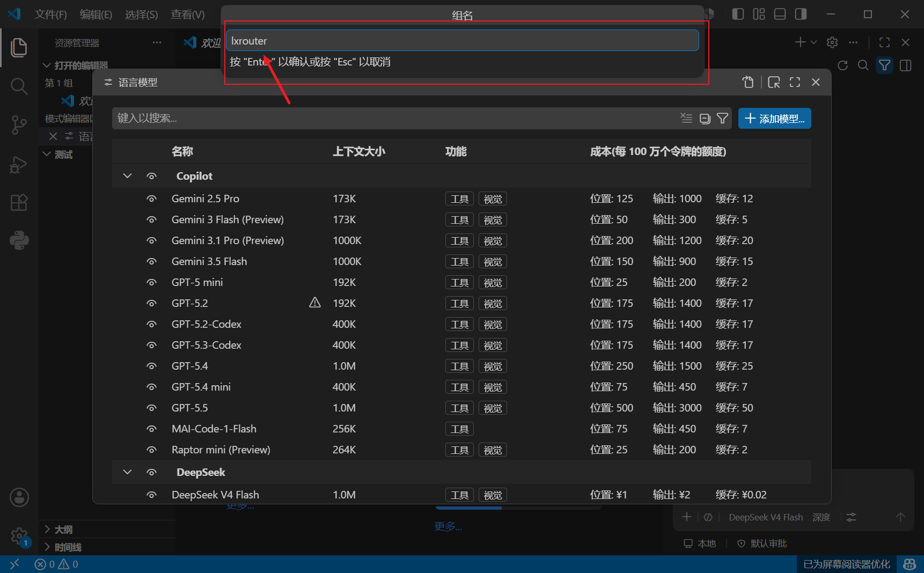Image resolution: width=924 pixels, height=573 pixels.
Task: Open the Python view in the activity bar
Action: point(19,241)
